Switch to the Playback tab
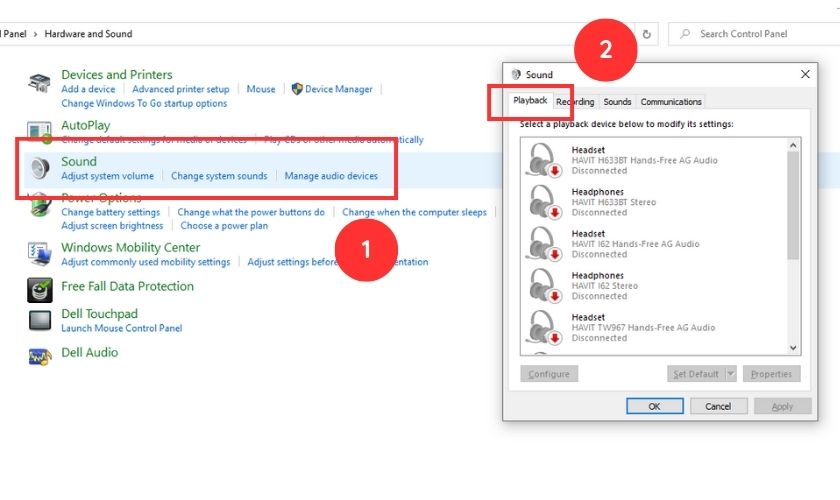The height and width of the screenshot is (500, 840). (x=530, y=100)
